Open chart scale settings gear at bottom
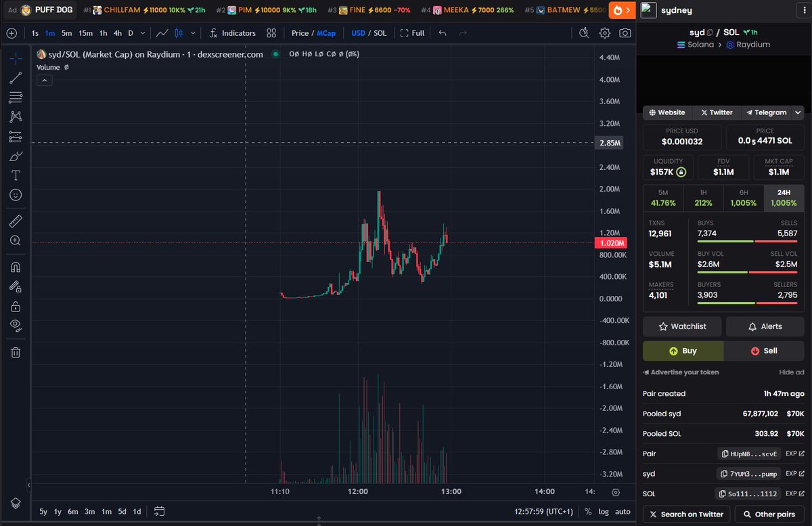The width and height of the screenshot is (812, 526). (x=615, y=492)
